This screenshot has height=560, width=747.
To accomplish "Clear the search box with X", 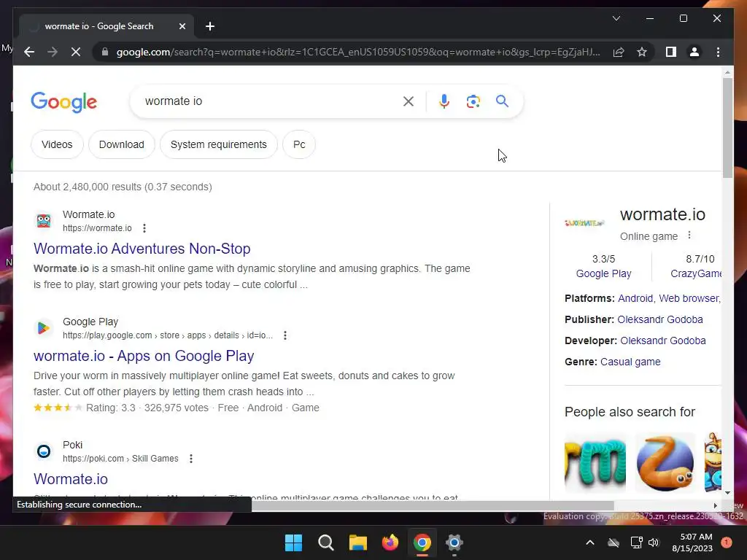I will (x=409, y=101).
